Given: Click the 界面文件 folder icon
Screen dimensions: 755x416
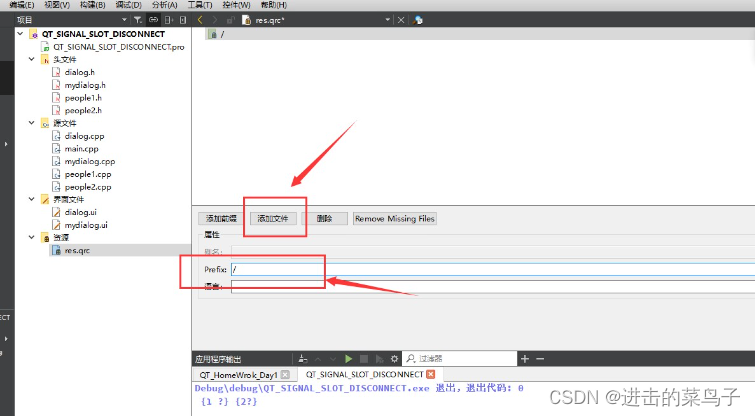Looking at the screenshot, I should [x=45, y=199].
